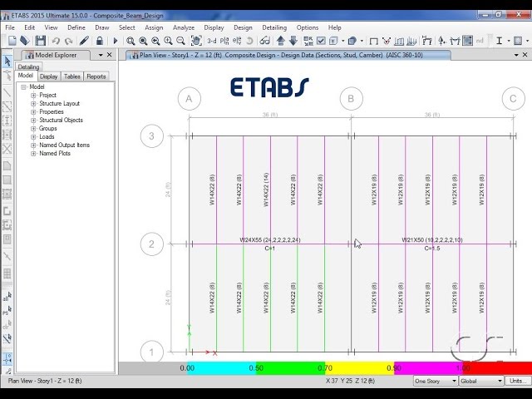Expand the Loads tree node
532x399 pixels.
[x=33, y=136]
